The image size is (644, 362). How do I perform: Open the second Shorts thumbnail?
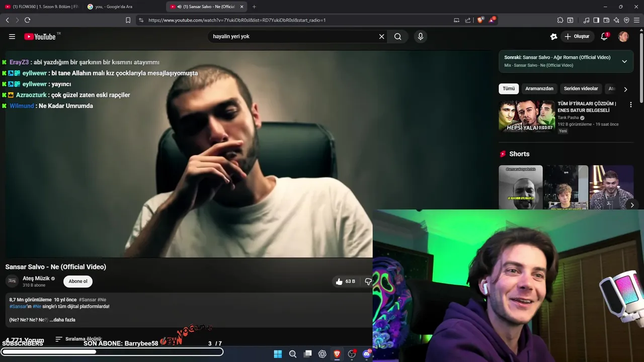click(x=566, y=187)
